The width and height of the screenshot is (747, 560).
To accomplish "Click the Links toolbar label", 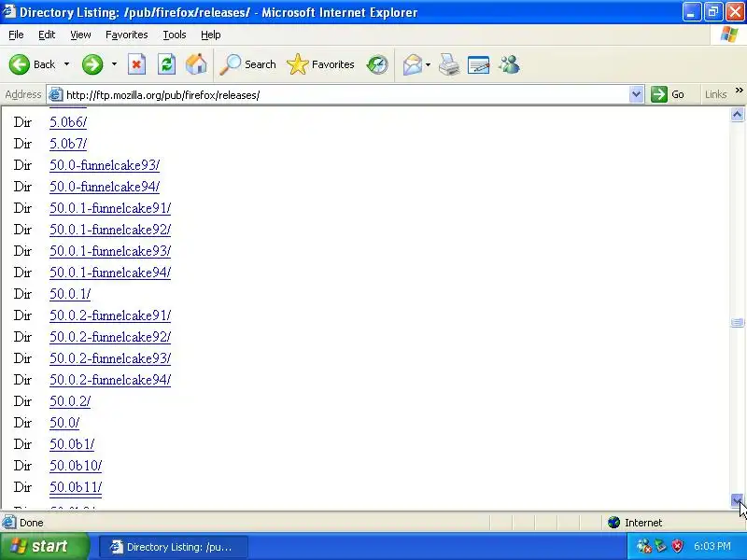I will click(x=715, y=94).
